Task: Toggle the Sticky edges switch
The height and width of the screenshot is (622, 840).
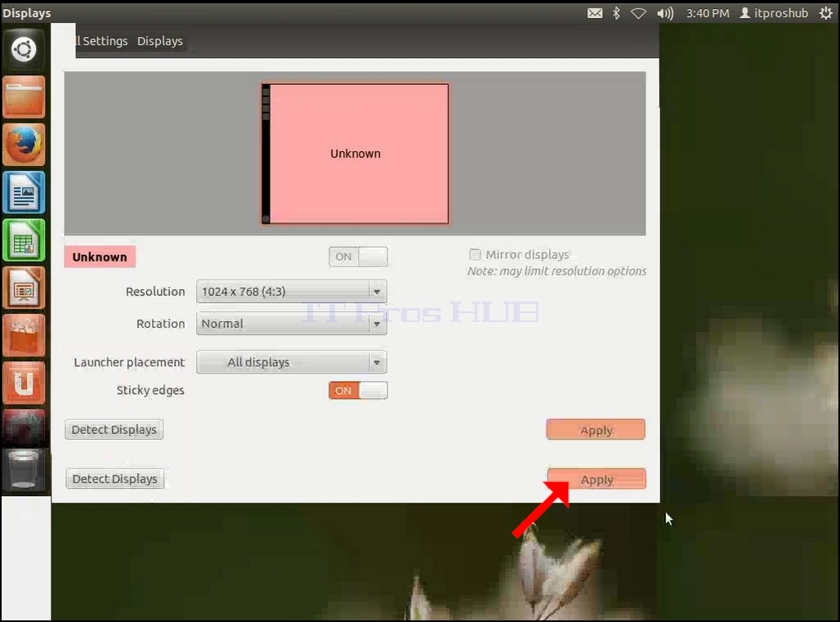Action: [x=358, y=391]
